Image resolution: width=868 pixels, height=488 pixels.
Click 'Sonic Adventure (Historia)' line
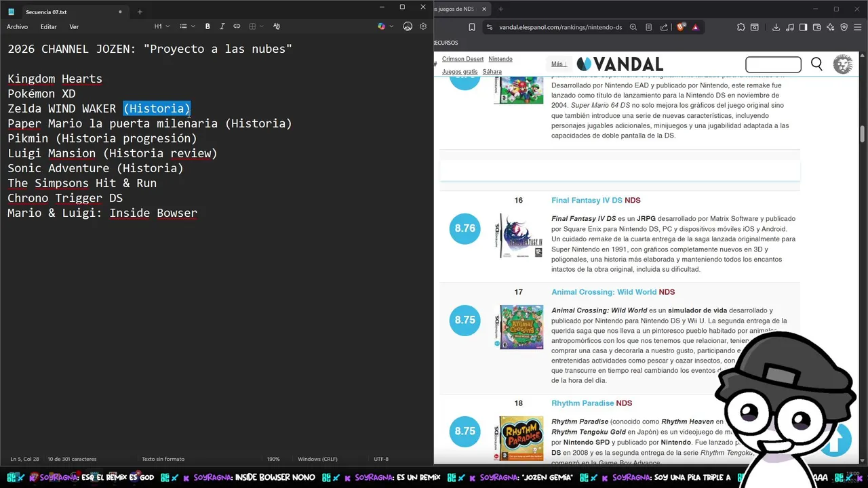pyautogui.click(x=96, y=168)
